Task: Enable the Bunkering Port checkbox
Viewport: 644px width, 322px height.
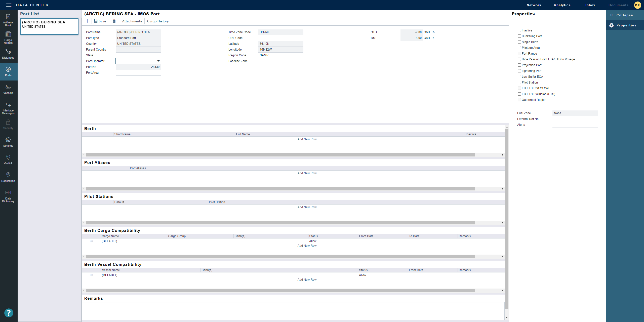Action: tap(519, 36)
